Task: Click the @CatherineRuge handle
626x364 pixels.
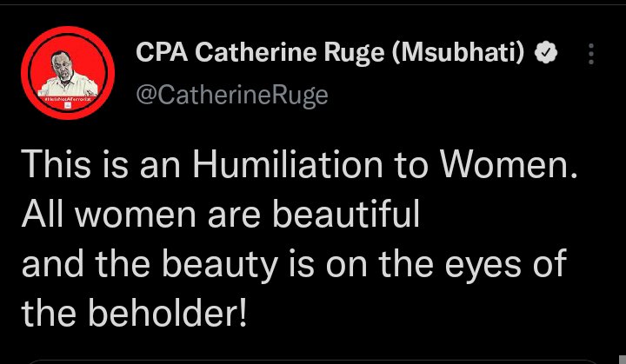Action: pyautogui.click(x=232, y=94)
